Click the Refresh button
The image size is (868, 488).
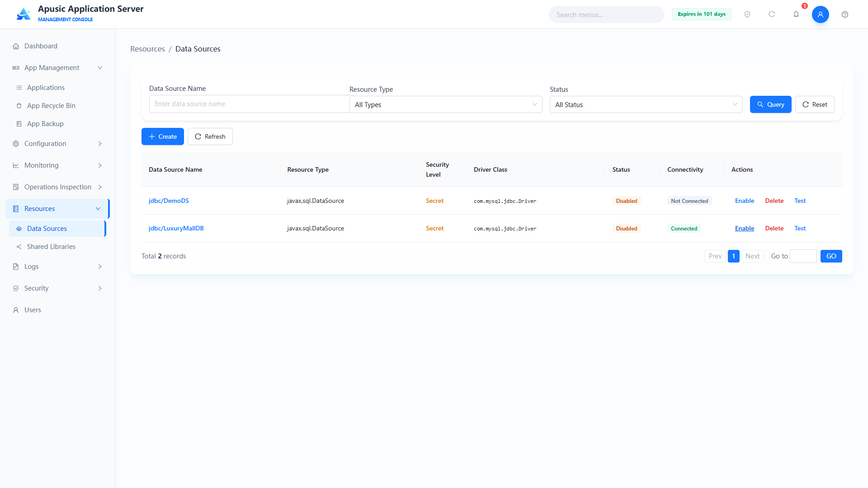pos(210,136)
